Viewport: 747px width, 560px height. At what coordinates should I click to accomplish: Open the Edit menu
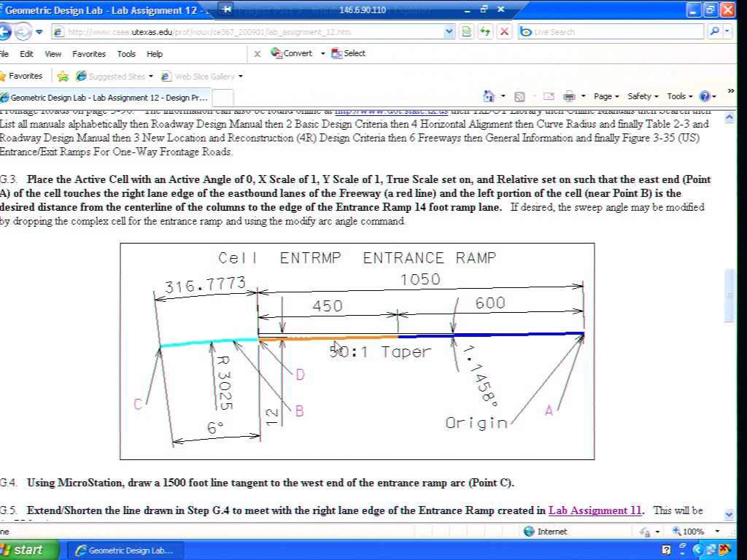26,54
